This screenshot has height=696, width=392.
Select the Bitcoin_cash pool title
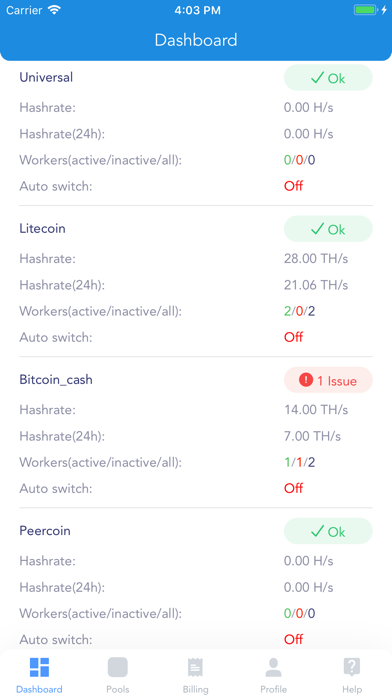point(56,380)
